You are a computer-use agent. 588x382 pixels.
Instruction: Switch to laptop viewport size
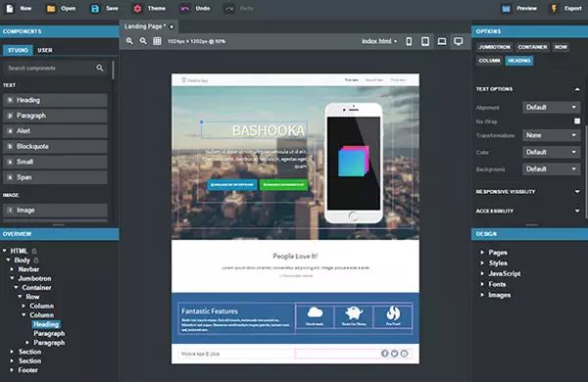tap(442, 41)
